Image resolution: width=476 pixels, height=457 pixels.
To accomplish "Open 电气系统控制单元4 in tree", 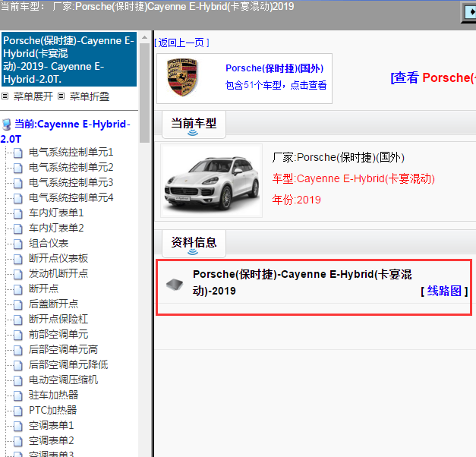I will (71, 197).
